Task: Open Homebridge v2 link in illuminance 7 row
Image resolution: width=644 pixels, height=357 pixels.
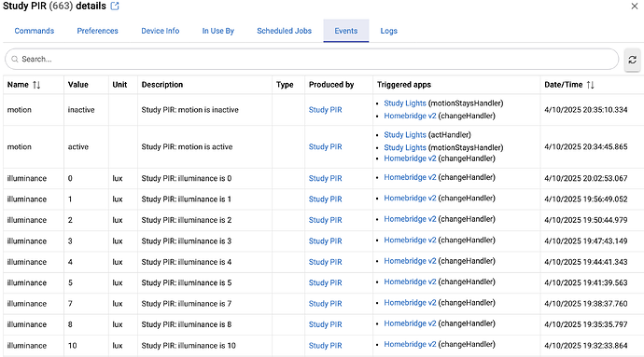Action: 410,303
